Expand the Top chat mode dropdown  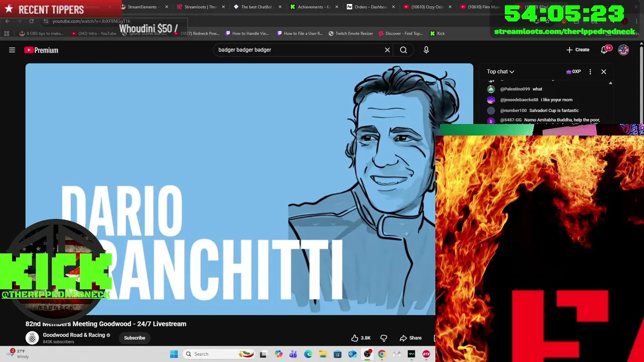point(500,71)
